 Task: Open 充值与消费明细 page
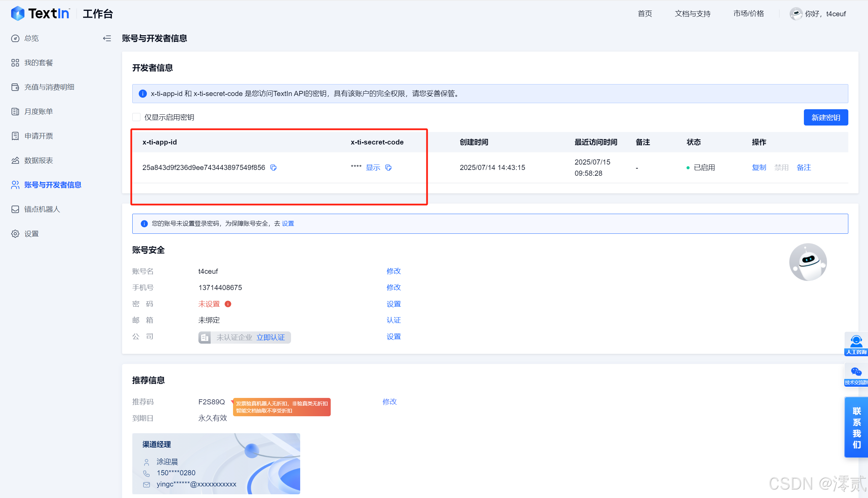click(49, 87)
